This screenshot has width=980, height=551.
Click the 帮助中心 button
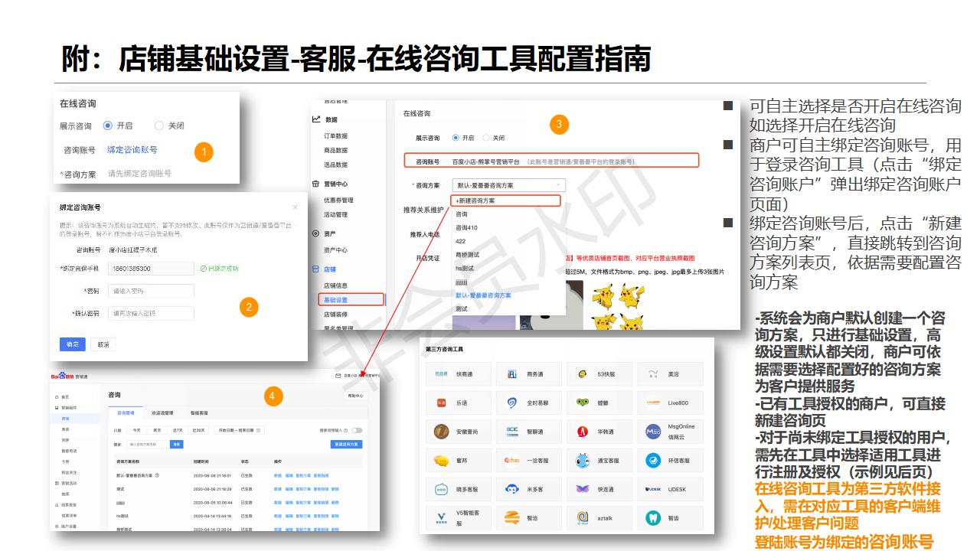tap(356, 396)
